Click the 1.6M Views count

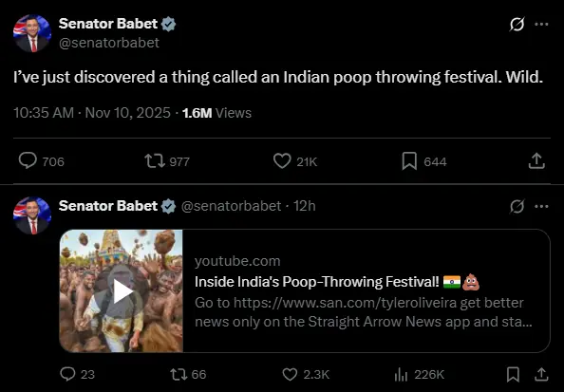click(216, 113)
